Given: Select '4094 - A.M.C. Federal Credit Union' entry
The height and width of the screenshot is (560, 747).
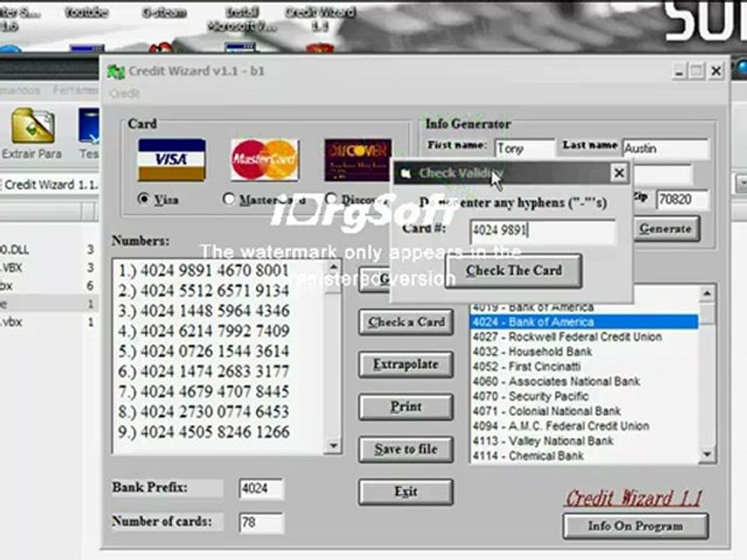Looking at the screenshot, I should click(584, 425).
